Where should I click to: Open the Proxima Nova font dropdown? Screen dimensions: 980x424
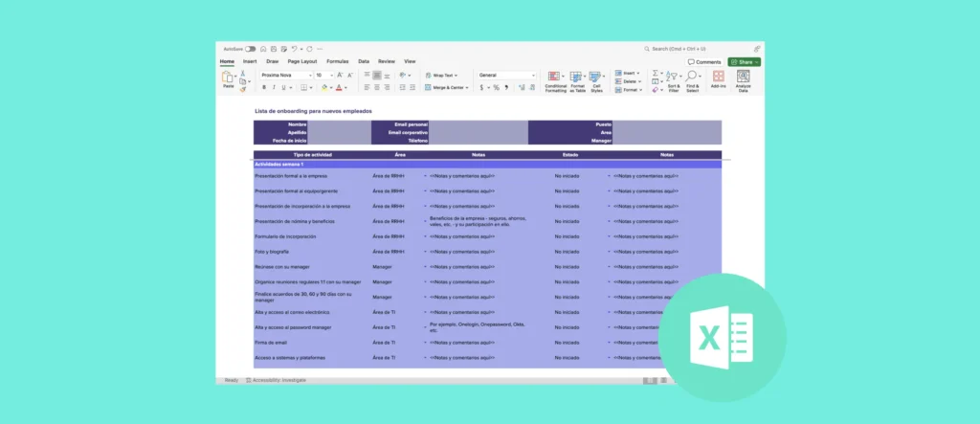pyautogui.click(x=286, y=75)
